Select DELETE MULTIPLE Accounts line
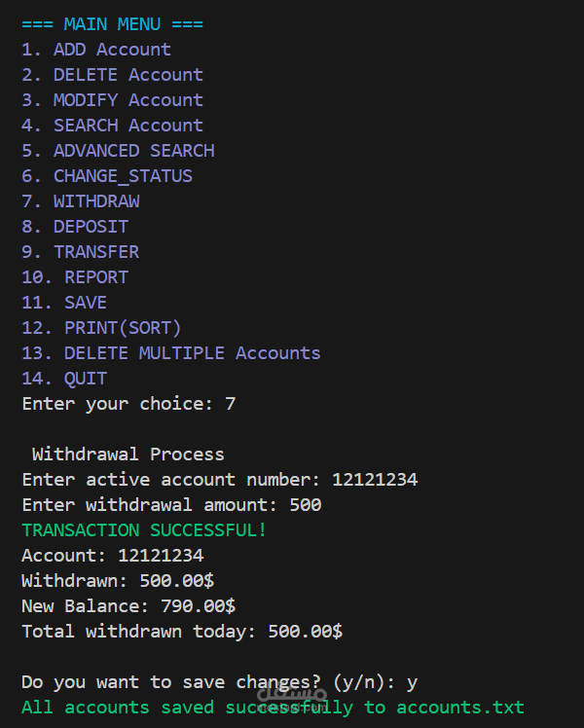The image size is (584, 728). (171, 353)
